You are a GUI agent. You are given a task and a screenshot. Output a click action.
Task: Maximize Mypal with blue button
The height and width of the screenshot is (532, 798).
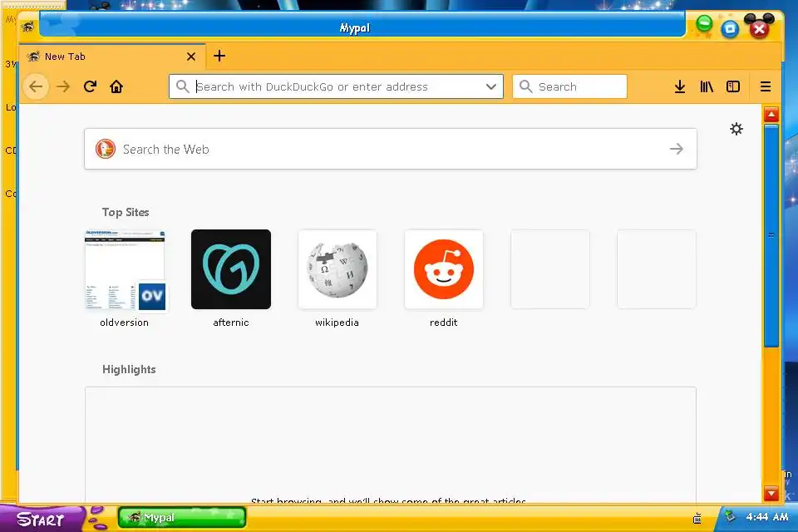(x=730, y=29)
